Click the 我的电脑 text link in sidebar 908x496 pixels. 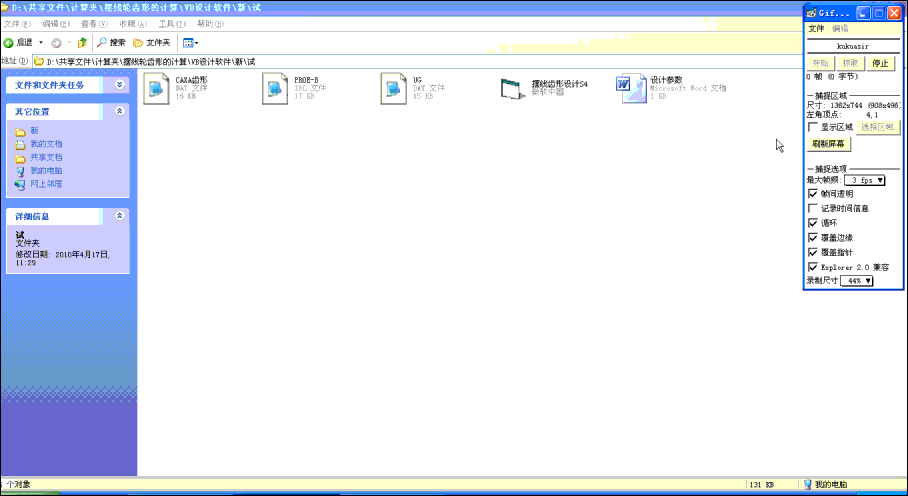tap(46, 171)
